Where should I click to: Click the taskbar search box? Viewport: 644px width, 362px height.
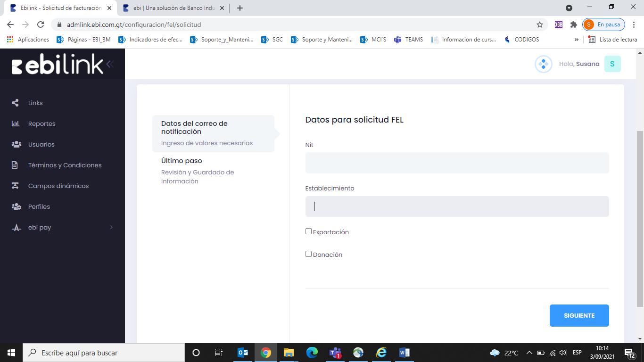pyautogui.click(x=104, y=353)
